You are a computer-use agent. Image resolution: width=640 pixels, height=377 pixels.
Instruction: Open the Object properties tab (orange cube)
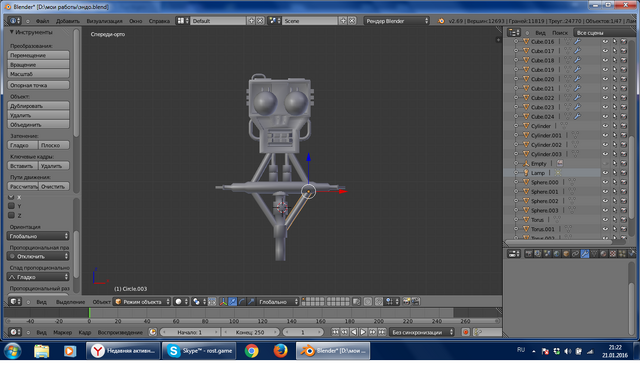[x=566, y=254]
